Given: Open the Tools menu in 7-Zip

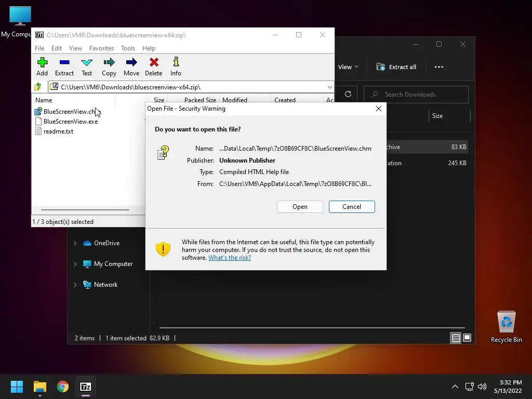Looking at the screenshot, I should 128,48.
